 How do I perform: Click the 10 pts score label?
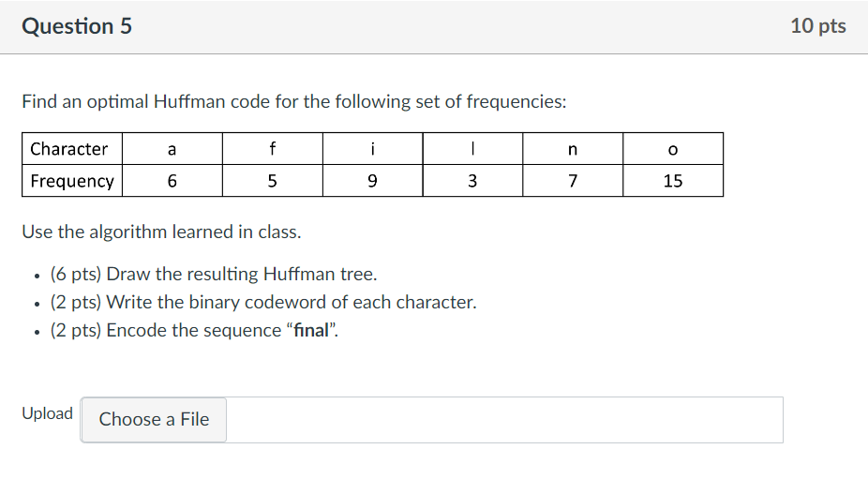[817, 26]
